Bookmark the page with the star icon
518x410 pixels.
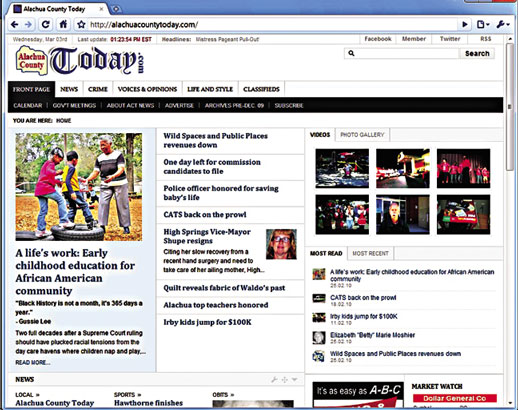(81, 24)
